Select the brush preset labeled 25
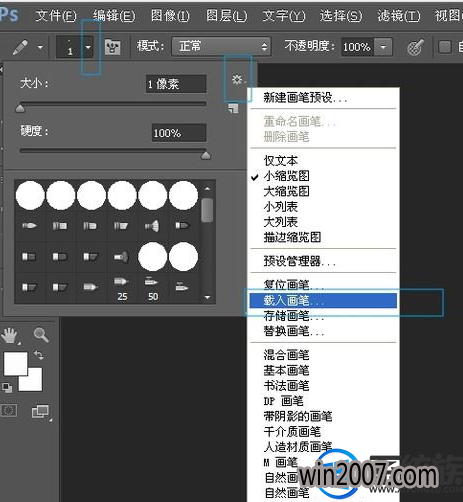Image resolution: width=463 pixels, height=502 pixels. [122, 288]
